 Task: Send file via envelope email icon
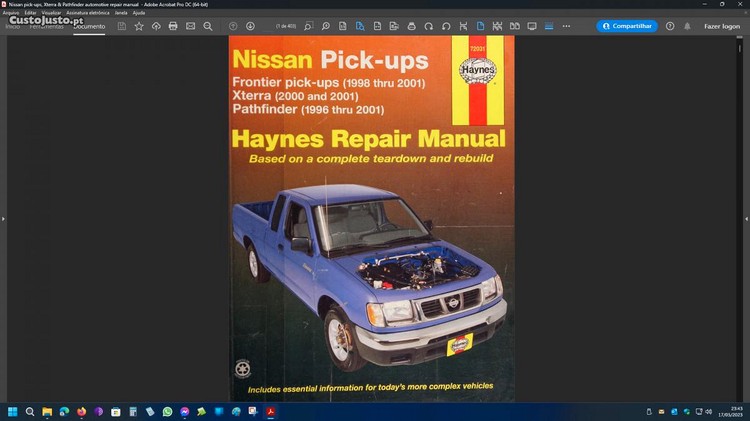[190, 26]
